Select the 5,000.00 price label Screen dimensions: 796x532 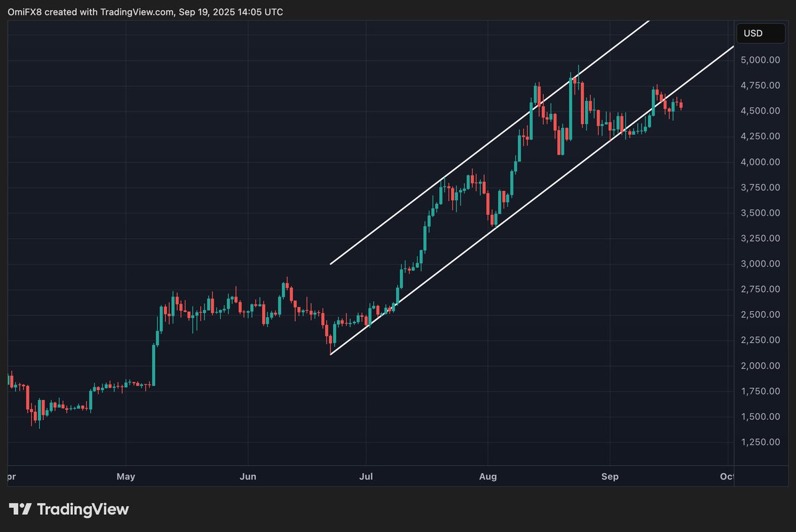pos(762,60)
